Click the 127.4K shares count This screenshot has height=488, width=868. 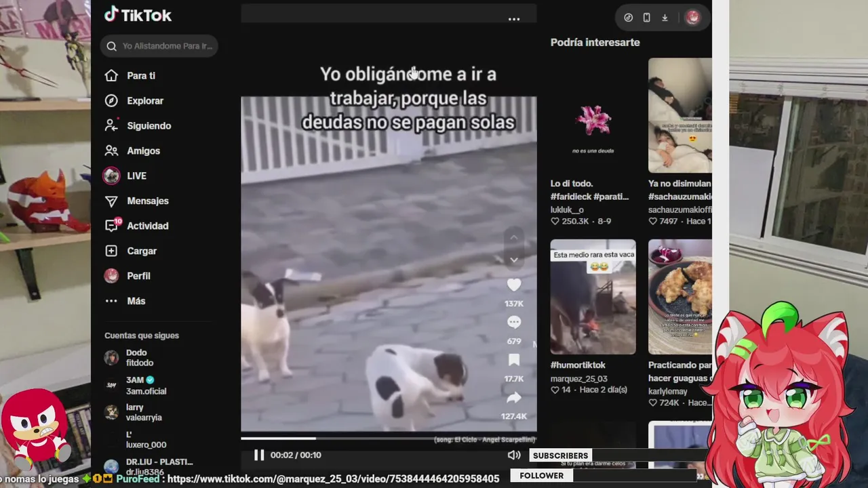tap(514, 416)
